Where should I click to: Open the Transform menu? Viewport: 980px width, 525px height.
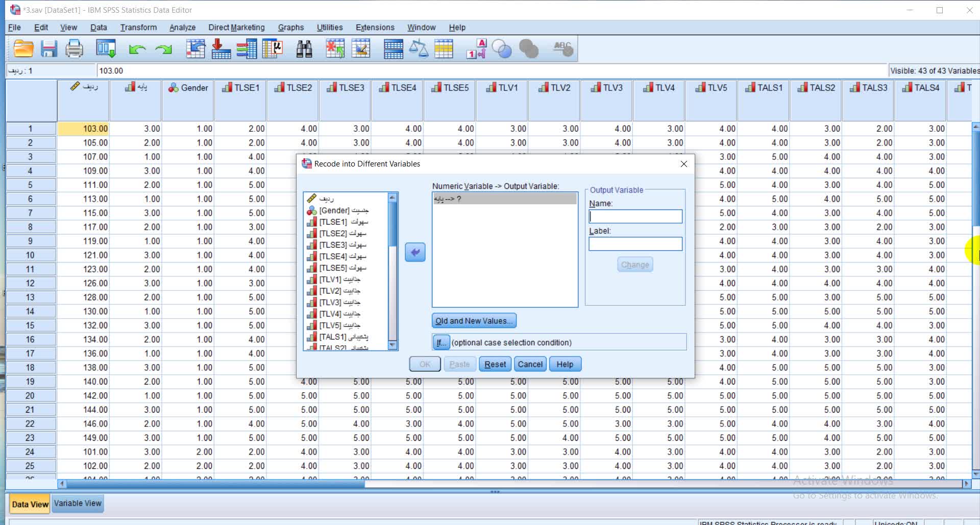click(x=138, y=28)
